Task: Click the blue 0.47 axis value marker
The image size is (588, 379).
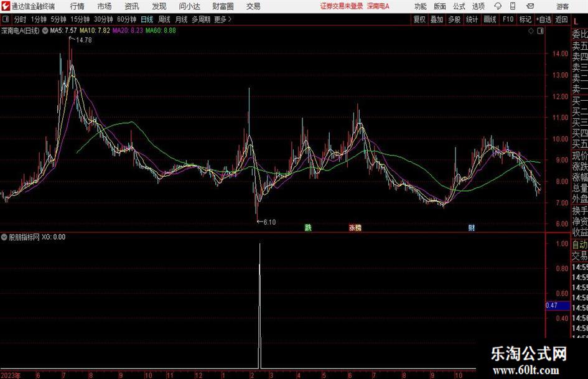Action: 558,306
